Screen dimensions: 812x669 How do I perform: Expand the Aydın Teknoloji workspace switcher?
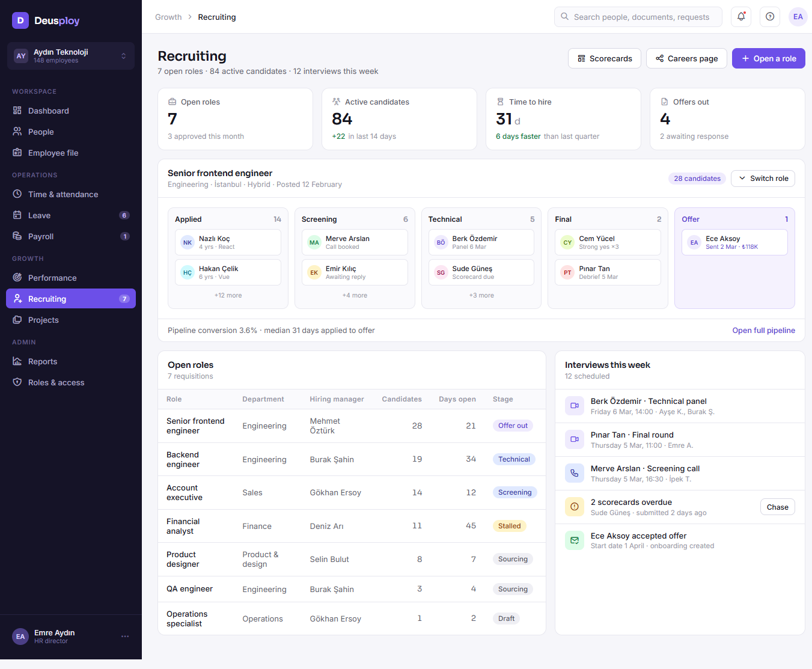click(71, 56)
